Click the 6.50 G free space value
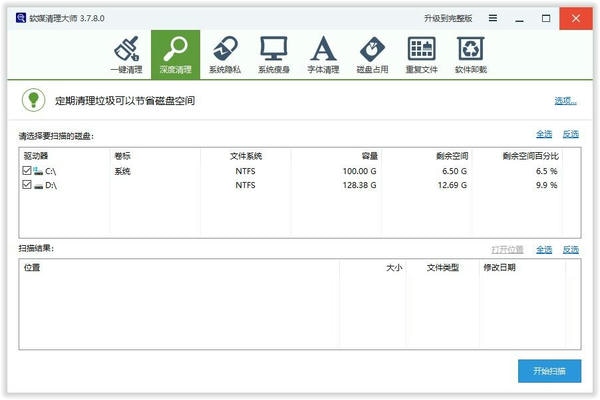Screen dimensions: 600x400 pyautogui.click(x=454, y=171)
